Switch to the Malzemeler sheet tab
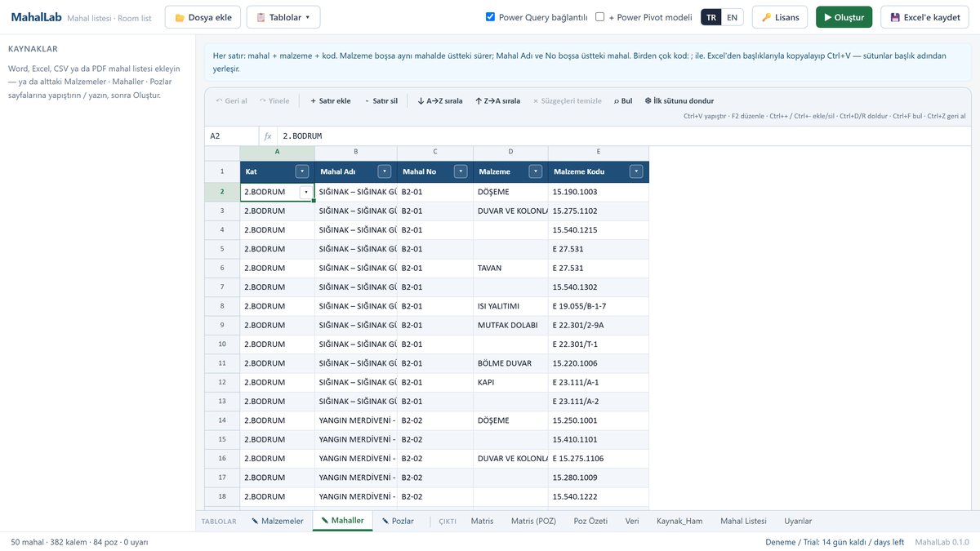Viewport: 980px width, 551px height. (278, 521)
